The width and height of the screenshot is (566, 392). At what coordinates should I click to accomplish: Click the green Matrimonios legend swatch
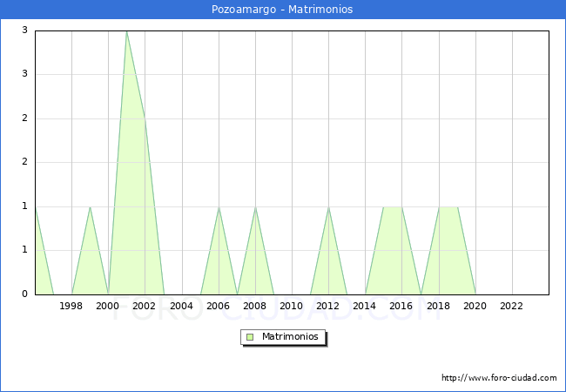[250, 336]
